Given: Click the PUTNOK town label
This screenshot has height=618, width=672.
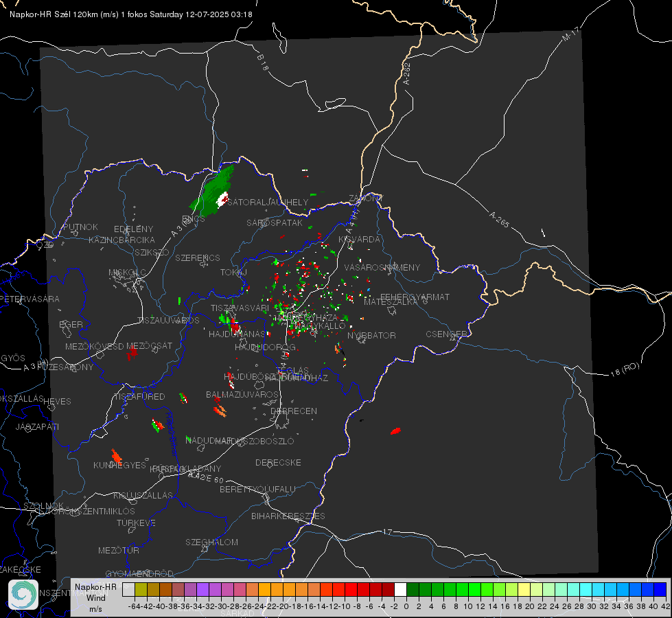Looking at the screenshot, I should point(80,227).
